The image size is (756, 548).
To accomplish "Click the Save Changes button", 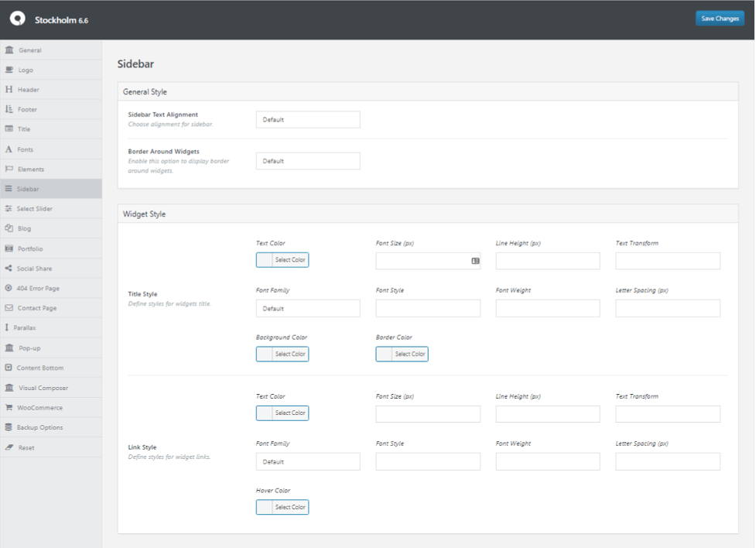I will (x=720, y=19).
